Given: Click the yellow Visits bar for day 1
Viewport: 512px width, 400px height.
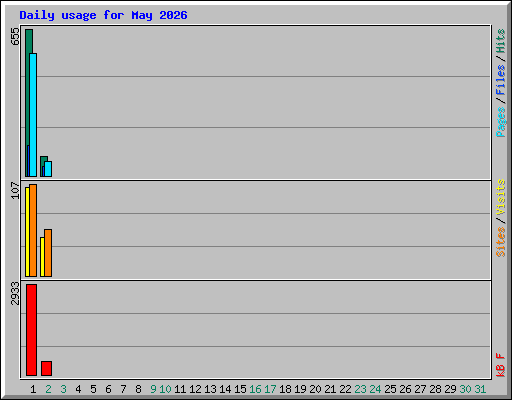Looking at the screenshot, I should pyautogui.click(x=27, y=232).
